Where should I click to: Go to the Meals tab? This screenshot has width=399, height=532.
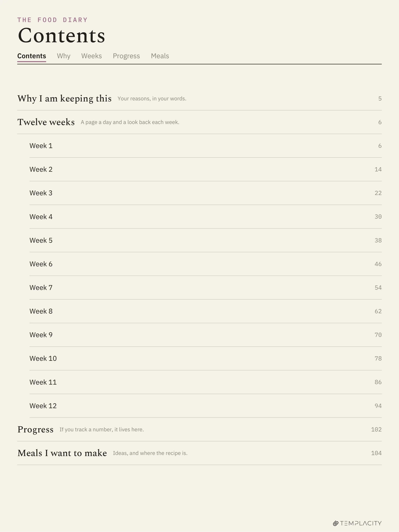pos(160,56)
